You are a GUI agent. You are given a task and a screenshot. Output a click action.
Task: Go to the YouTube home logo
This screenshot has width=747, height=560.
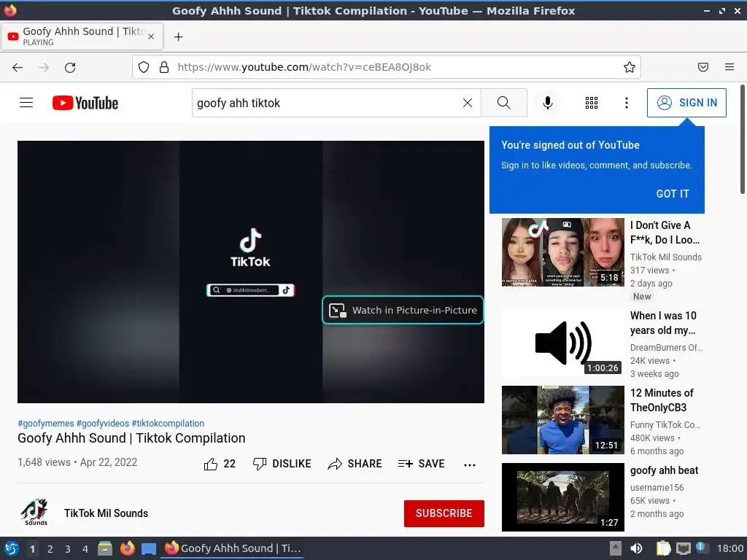85,103
